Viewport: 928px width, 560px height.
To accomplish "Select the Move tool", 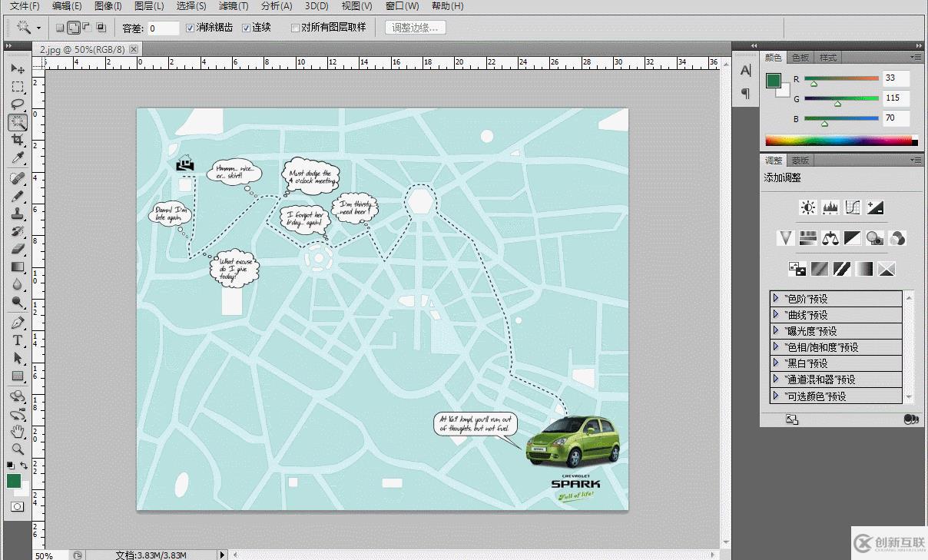I will (x=18, y=69).
